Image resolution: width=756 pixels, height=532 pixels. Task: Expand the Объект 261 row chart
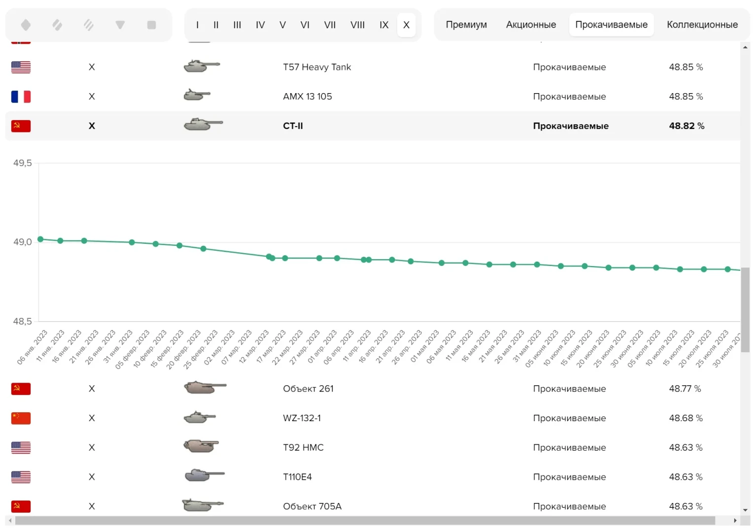pos(308,389)
